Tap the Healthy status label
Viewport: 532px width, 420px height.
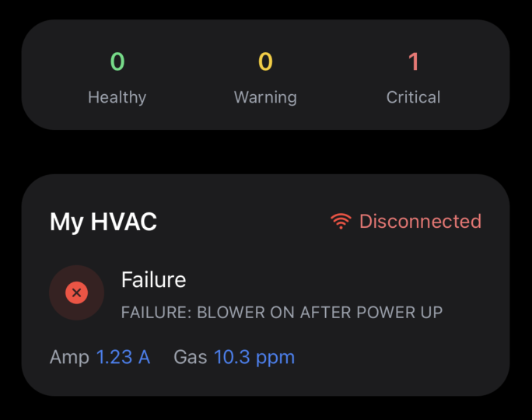tap(117, 97)
